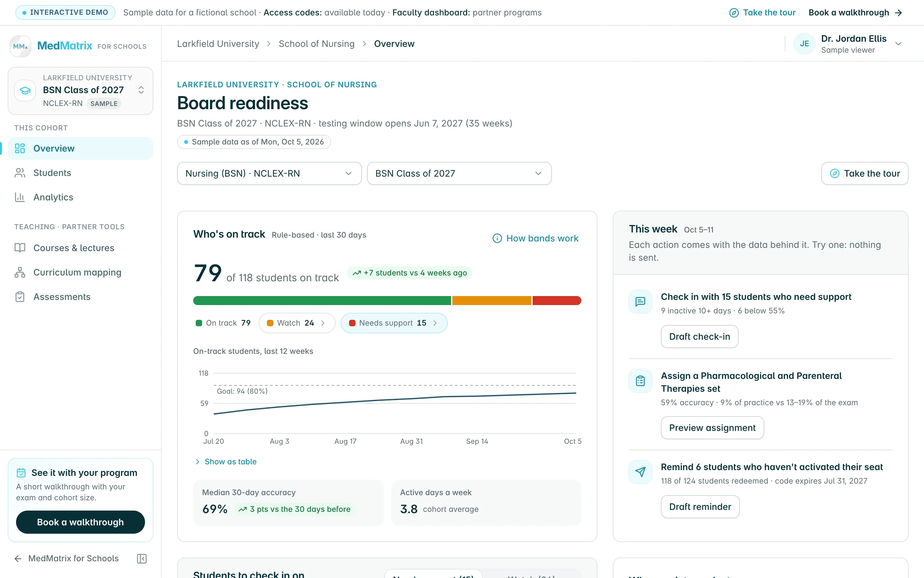Click the compass icon in top bar Take the tour
The width and height of the screenshot is (924, 578).
coord(734,13)
